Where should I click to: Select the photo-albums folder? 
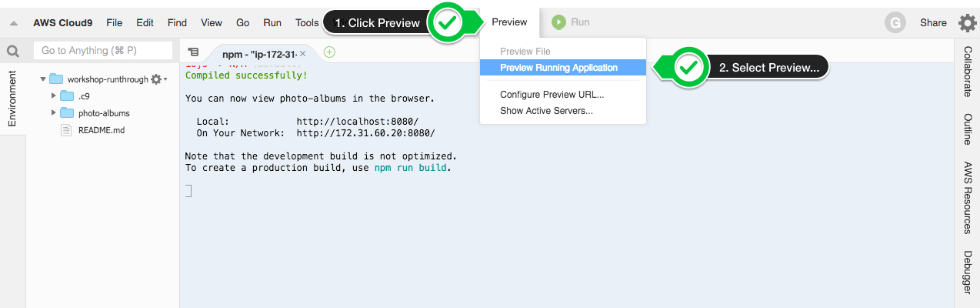[x=104, y=113]
